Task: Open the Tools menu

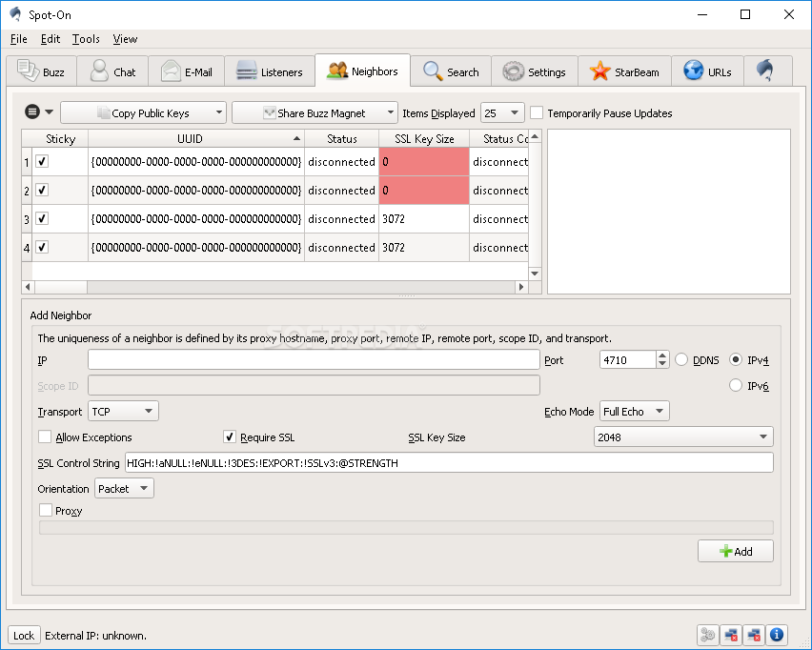Action: (86, 39)
